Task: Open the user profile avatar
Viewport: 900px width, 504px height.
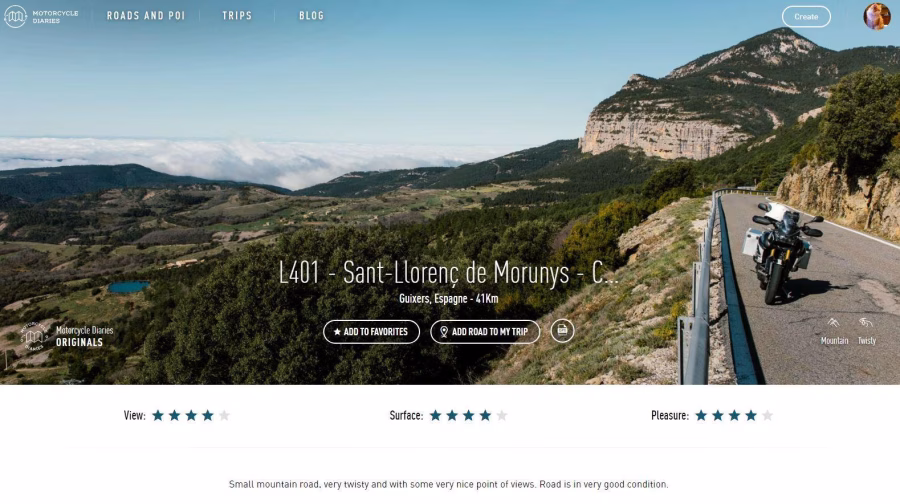Action: coord(876,16)
